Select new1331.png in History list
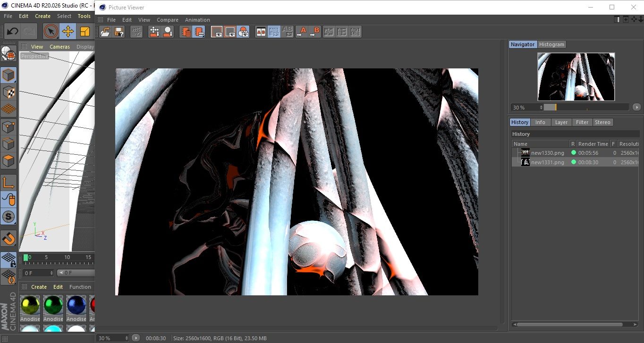The height and width of the screenshot is (343, 644). [x=576, y=162]
